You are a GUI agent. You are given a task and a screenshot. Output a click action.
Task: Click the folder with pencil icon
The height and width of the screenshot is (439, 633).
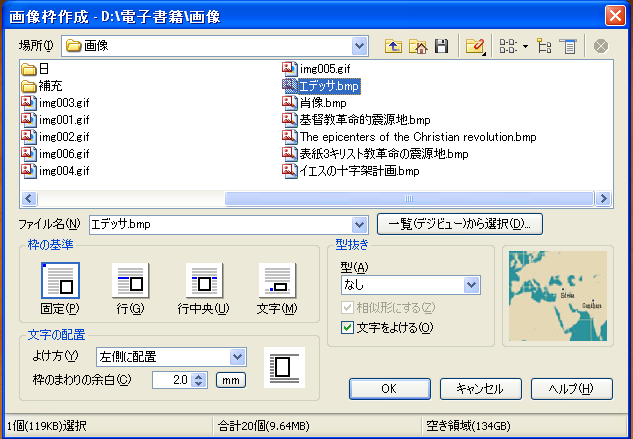click(473, 45)
